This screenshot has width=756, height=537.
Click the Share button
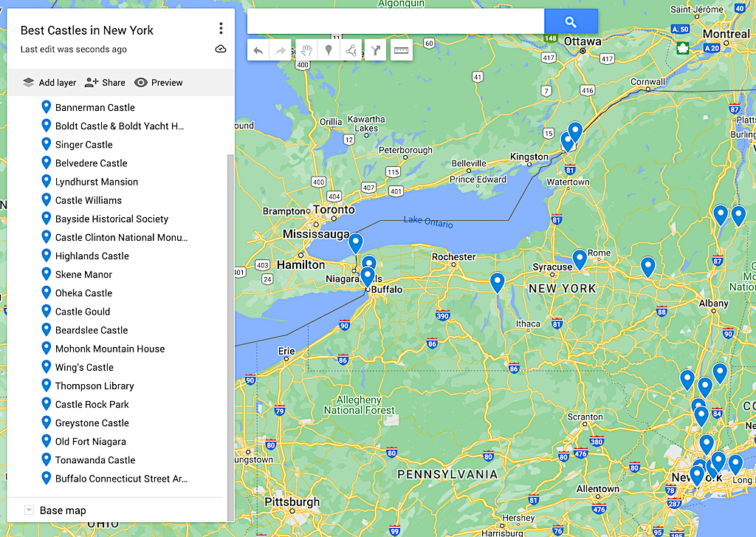click(x=105, y=83)
